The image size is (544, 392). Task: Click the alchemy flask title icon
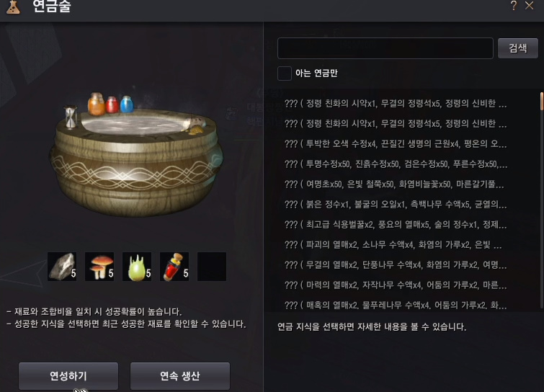13,7
